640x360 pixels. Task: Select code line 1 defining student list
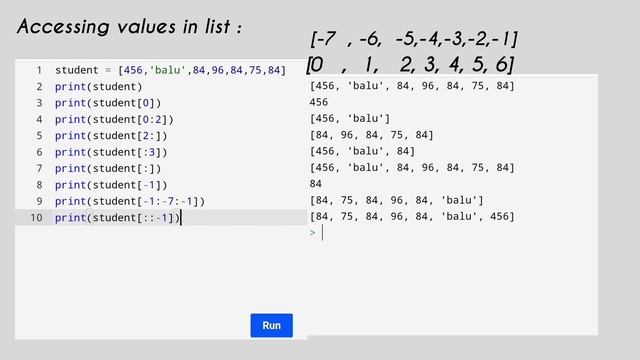[170, 70]
